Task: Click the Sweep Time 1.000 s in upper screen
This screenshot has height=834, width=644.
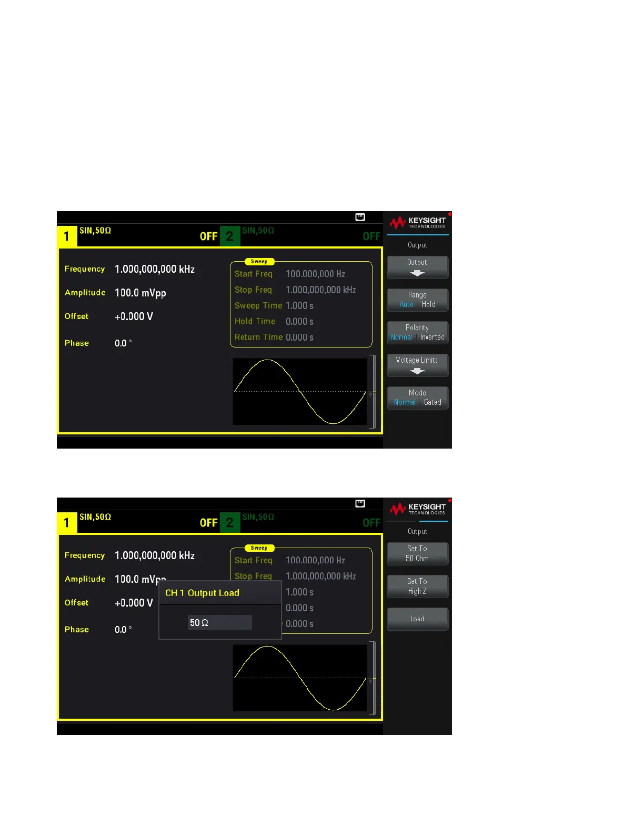Action: point(300,305)
